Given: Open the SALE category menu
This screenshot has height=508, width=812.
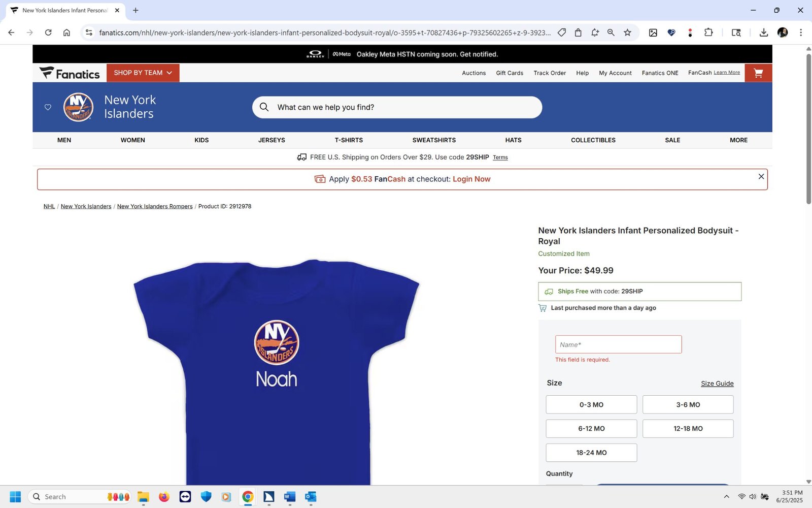Looking at the screenshot, I should (672, 140).
